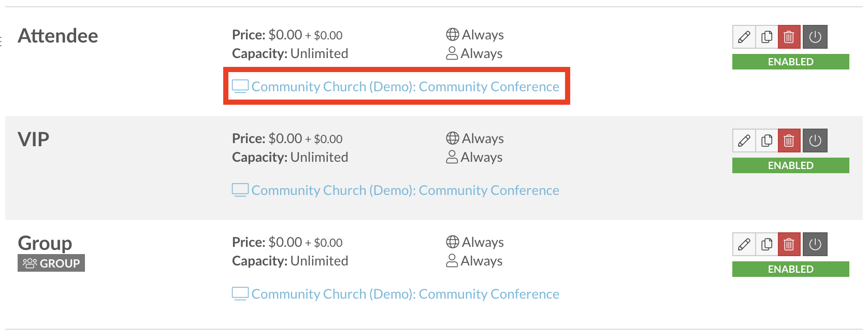Click the GROUP tag badge

click(51, 263)
